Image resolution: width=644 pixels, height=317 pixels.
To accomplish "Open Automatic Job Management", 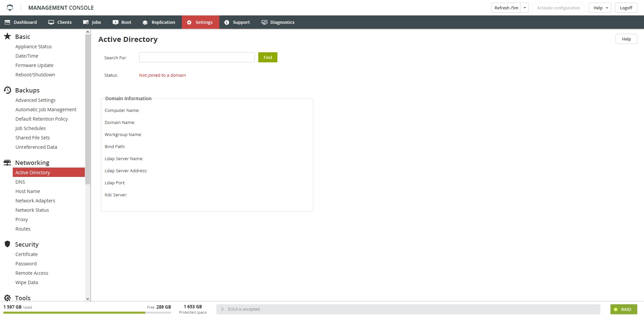I will [x=46, y=110].
